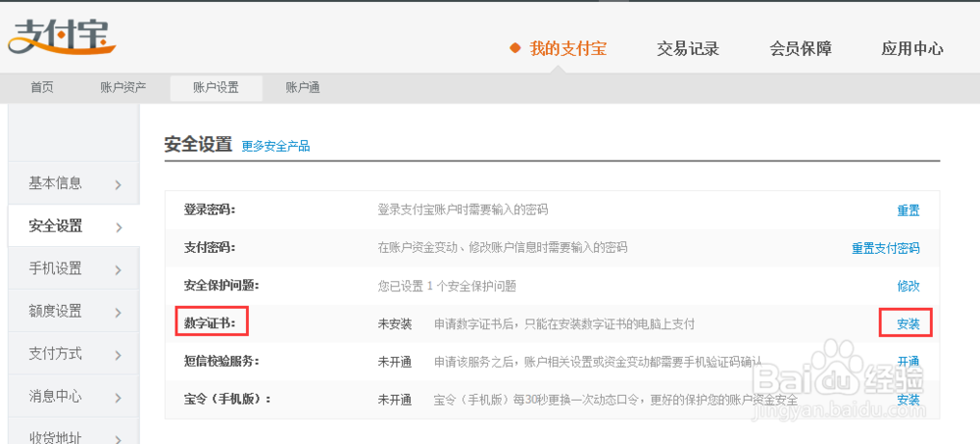This screenshot has width=980, height=444.
Task: Click text 您已设置 1 个安全保护问题
Action: (x=447, y=286)
